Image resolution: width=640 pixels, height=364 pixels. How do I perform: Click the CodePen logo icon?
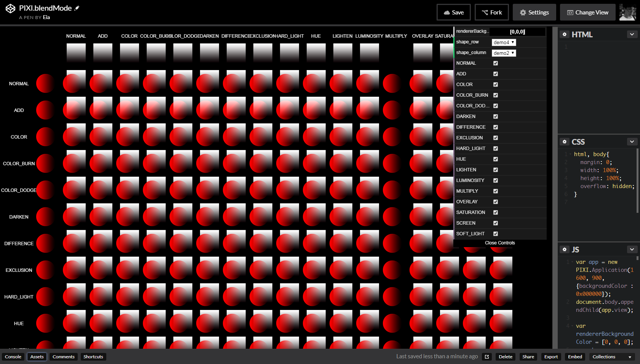pos(10,8)
